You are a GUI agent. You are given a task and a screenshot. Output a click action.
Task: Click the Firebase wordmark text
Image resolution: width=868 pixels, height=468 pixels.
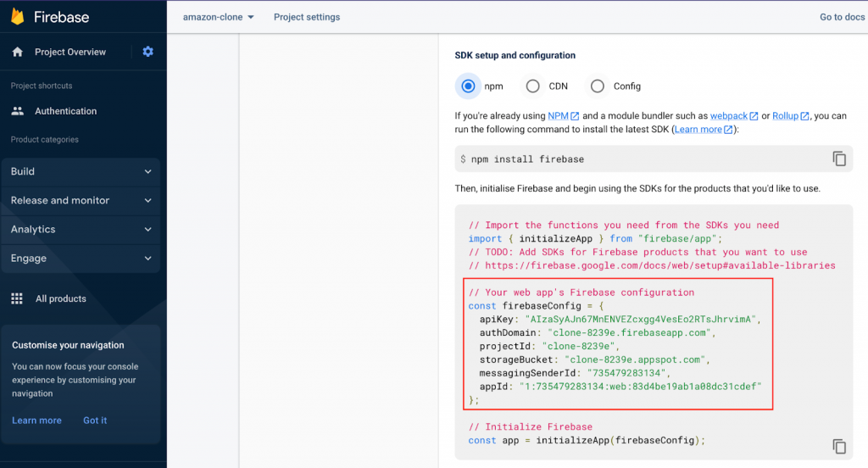tap(61, 17)
